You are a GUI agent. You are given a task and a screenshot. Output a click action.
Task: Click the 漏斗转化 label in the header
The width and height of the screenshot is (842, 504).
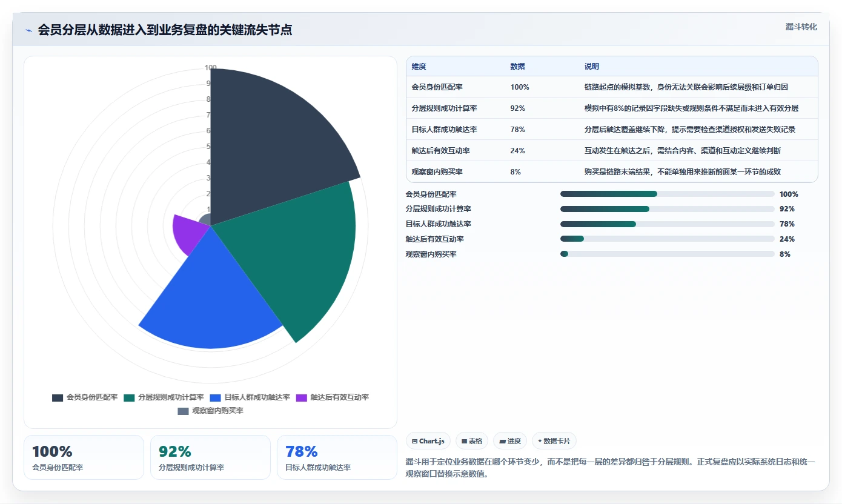tap(801, 27)
